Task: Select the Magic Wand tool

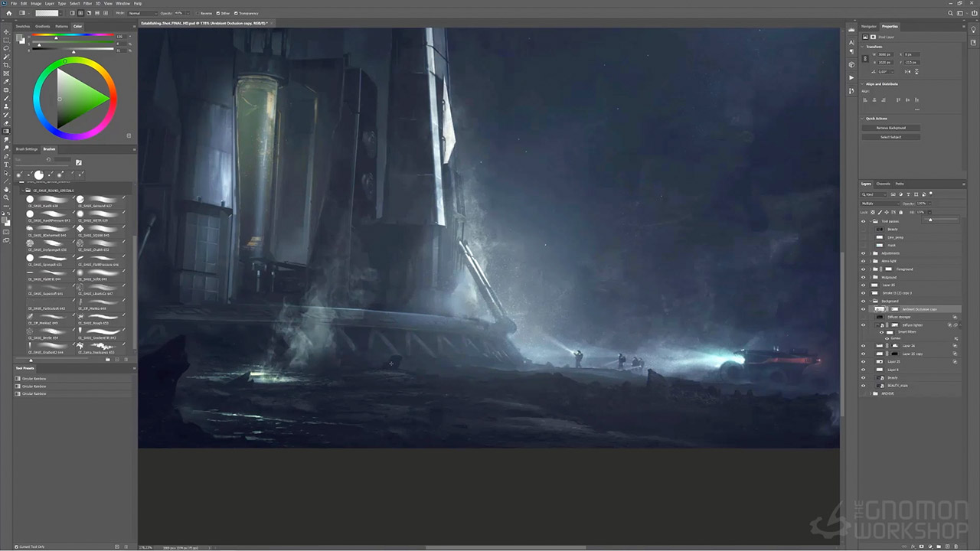Action: pyautogui.click(x=7, y=57)
